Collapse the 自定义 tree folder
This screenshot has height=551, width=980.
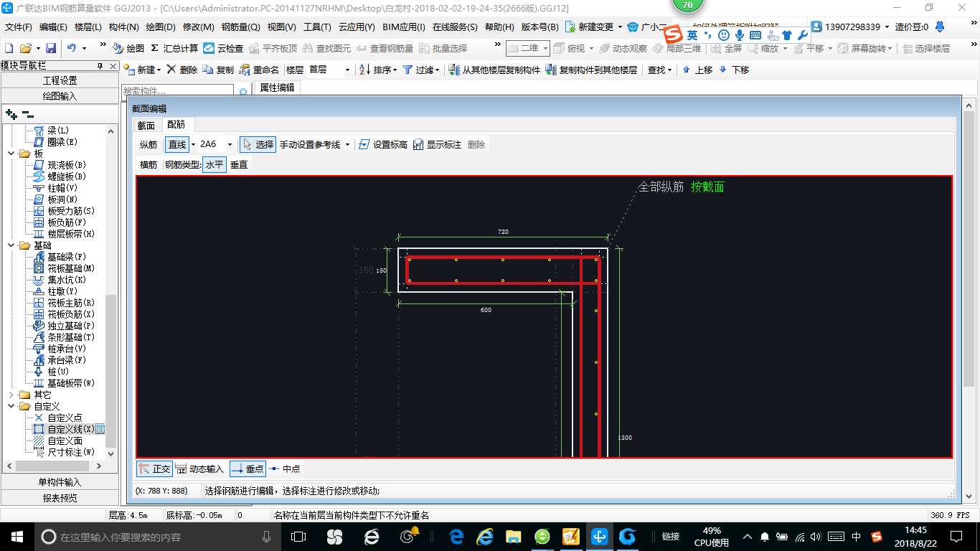click(11, 406)
